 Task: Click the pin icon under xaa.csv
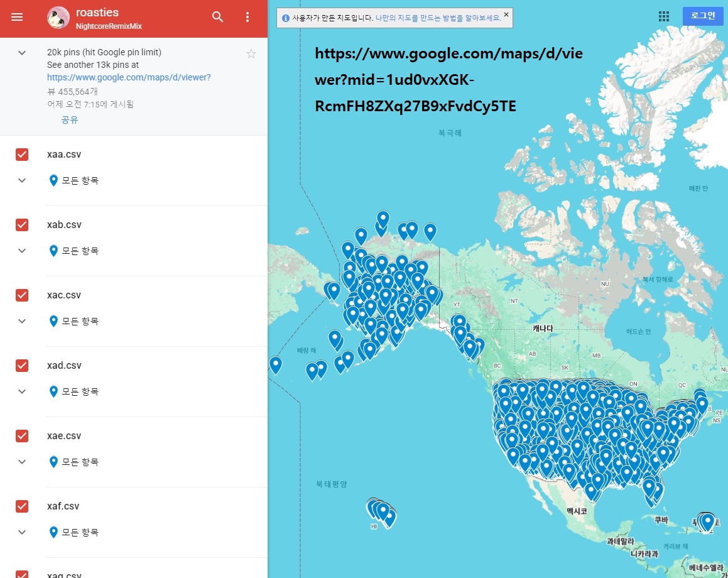click(x=53, y=180)
